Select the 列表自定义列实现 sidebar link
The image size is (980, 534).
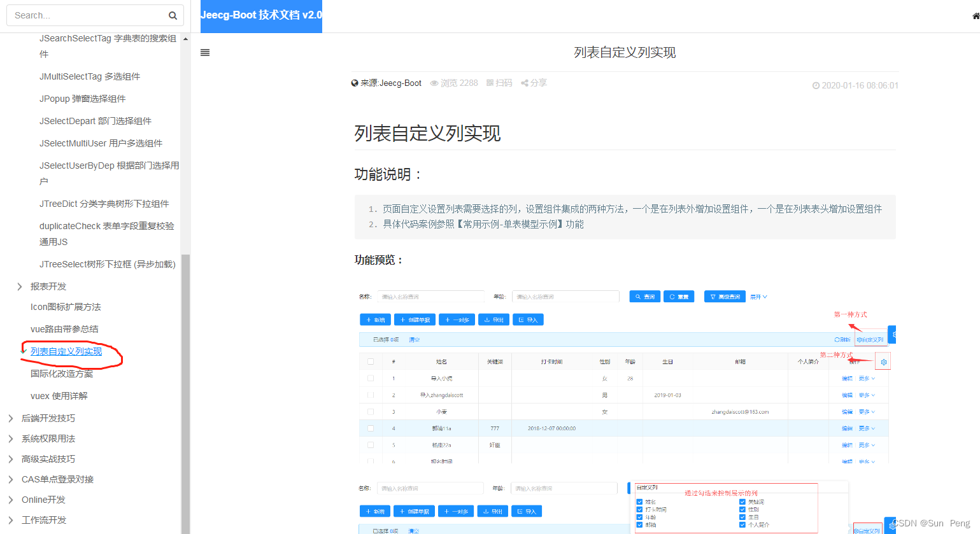(66, 351)
